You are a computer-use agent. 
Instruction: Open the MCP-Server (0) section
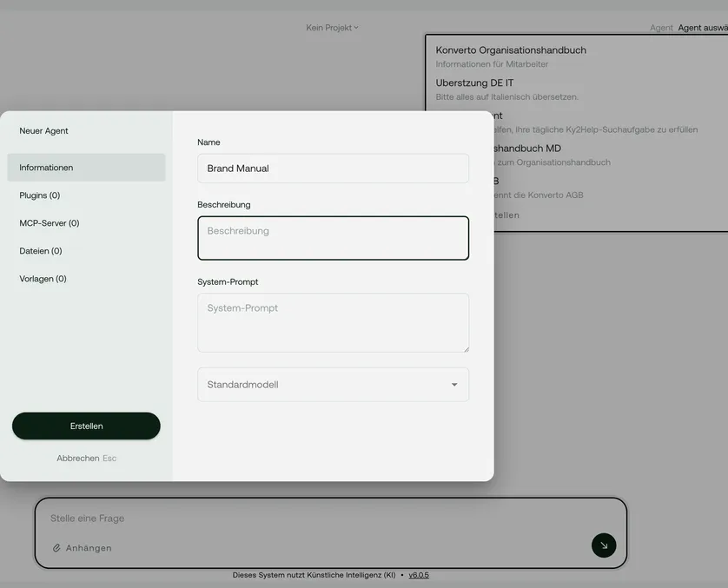tap(50, 223)
